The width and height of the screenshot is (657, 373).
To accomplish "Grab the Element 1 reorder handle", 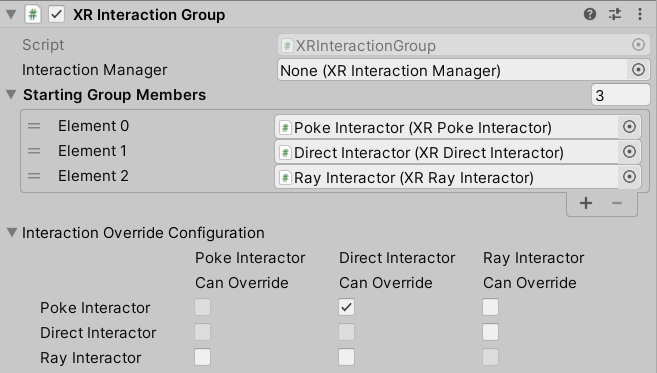I will (34, 151).
